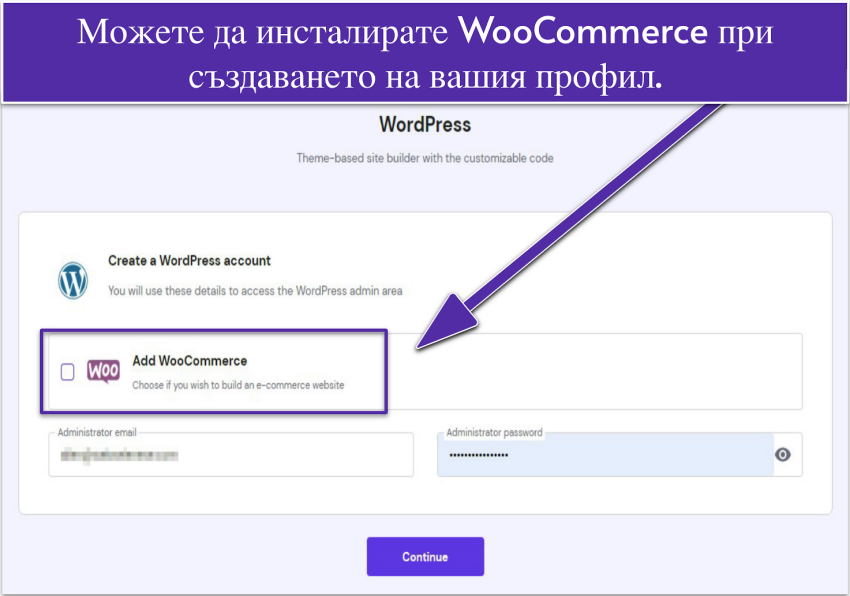
Task: Click the Administrator password field label
Action: (494, 433)
